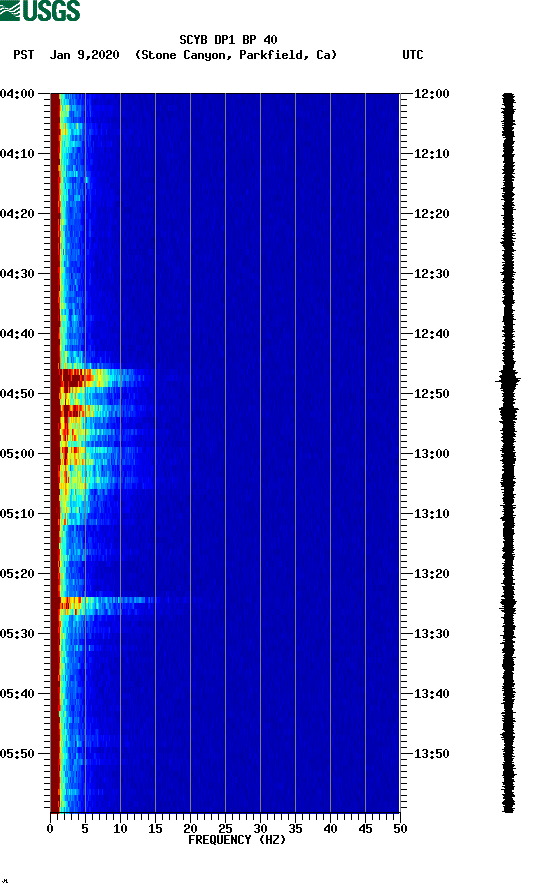Click the '25' frequency axis label
The image size is (552, 892).
225,829
